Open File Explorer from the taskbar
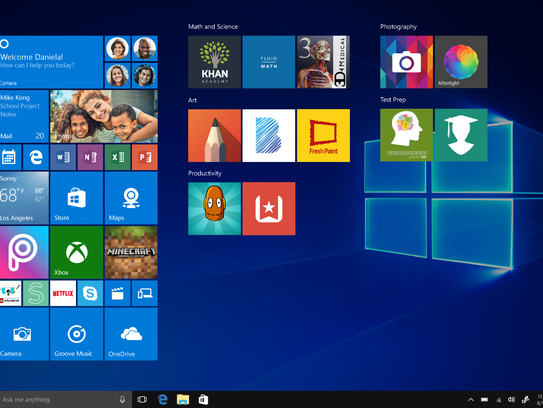Image resolution: width=543 pixels, height=408 pixels. [x=183, y=400]
